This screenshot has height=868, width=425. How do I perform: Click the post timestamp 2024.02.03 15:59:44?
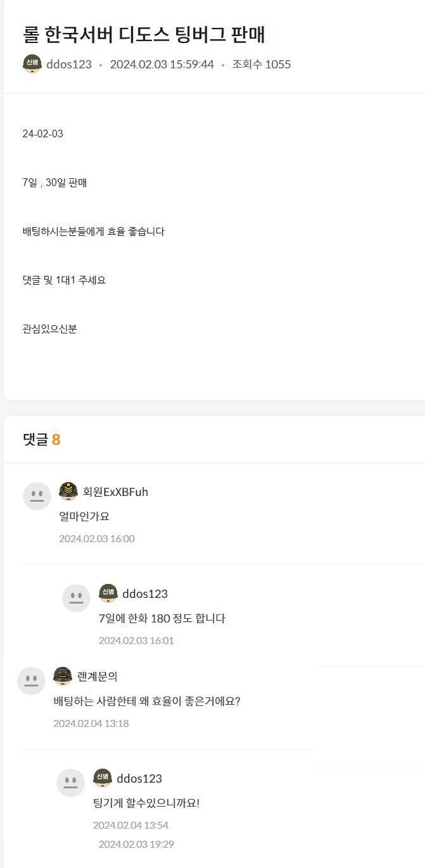pyautogui.click(x=162, y=65)
